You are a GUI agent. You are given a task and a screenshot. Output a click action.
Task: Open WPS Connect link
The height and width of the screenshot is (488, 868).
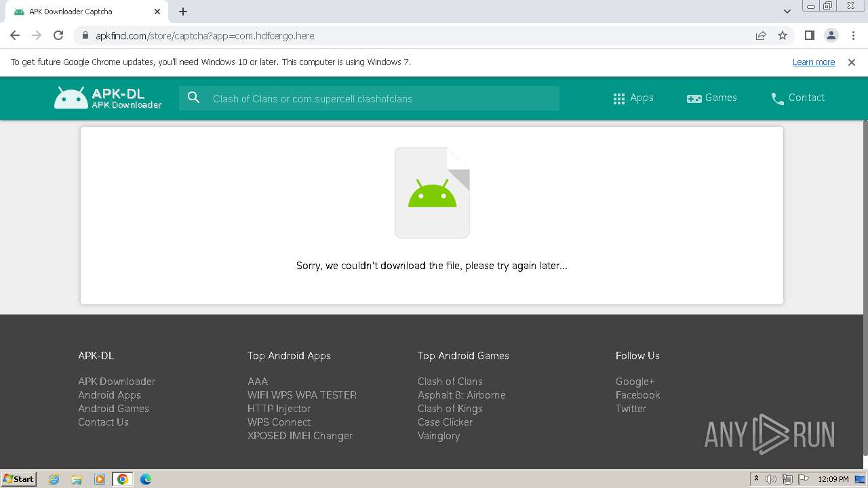(x=279, y=422)
